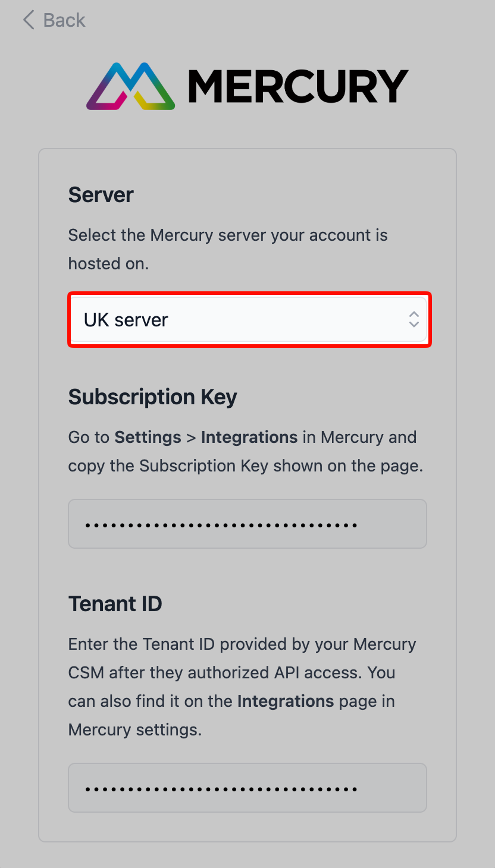Click the up-down chevrons in Server dropdown

pyautogui.click(x=414, y=320)
